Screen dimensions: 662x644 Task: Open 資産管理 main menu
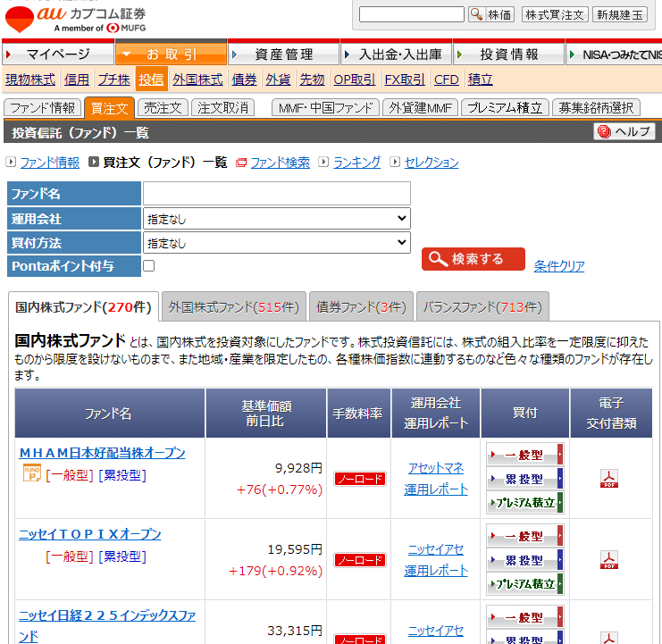(284, 54)
